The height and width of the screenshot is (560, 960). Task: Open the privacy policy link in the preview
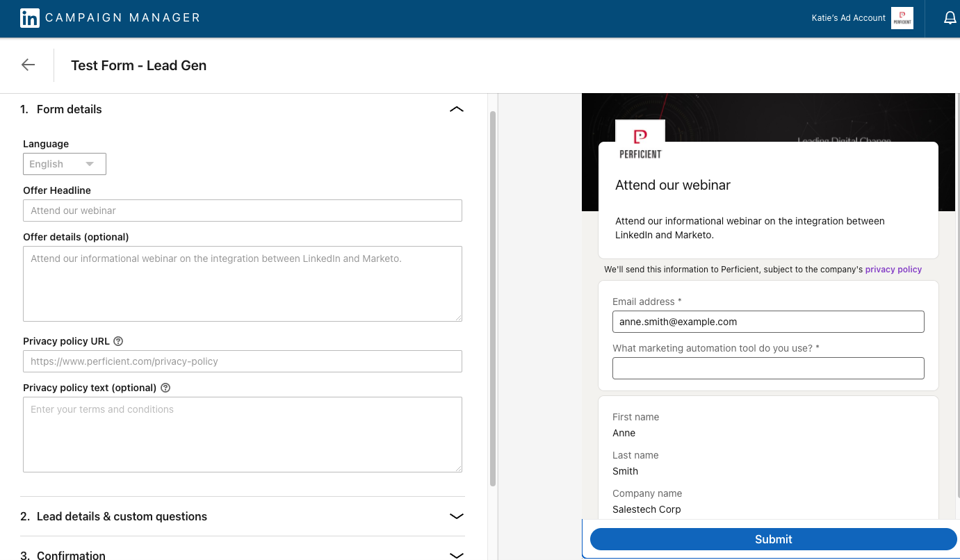click(x=893, y=269)
